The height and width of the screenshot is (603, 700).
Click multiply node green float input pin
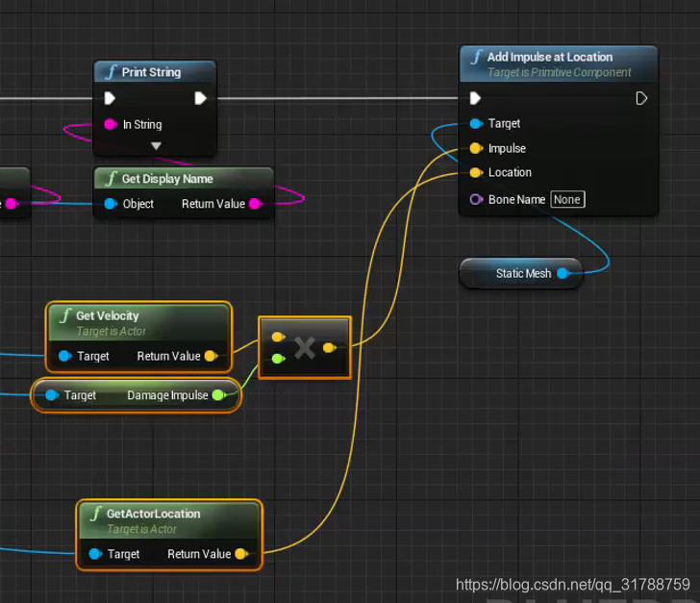coord(278,358)
